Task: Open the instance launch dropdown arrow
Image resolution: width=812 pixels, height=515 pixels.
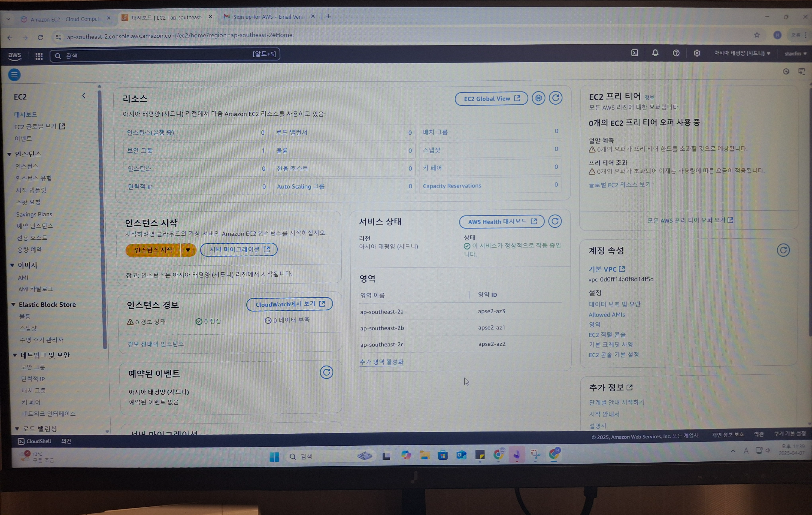Action: click(x=188, y=250)
